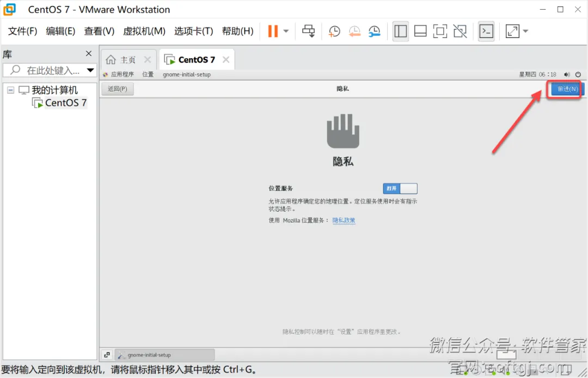Click gnome-initial-setup in the top bar

187,74
